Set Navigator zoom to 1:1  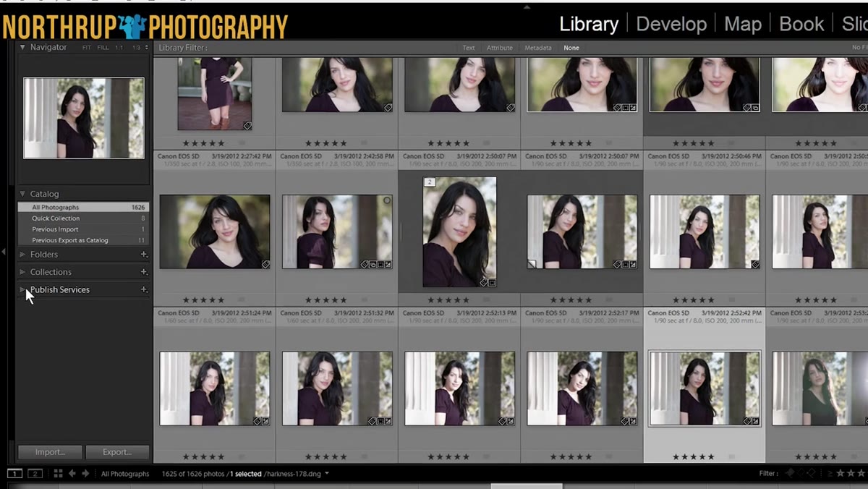(119, 48)
